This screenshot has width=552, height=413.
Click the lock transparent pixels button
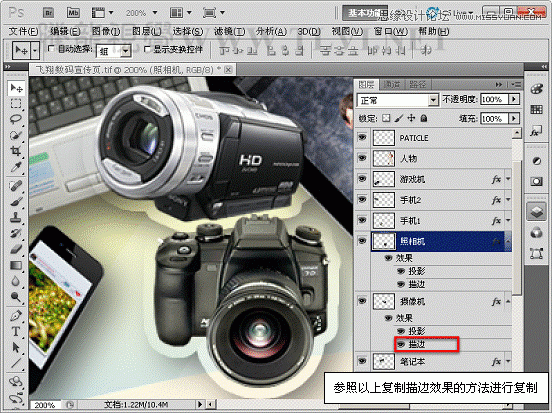click(386, 118)
